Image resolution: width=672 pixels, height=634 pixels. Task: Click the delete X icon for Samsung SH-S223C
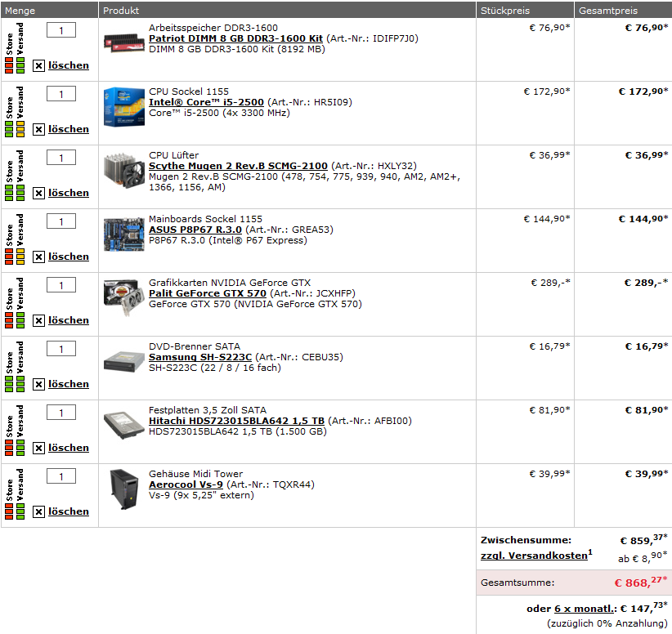click(38, 384)
